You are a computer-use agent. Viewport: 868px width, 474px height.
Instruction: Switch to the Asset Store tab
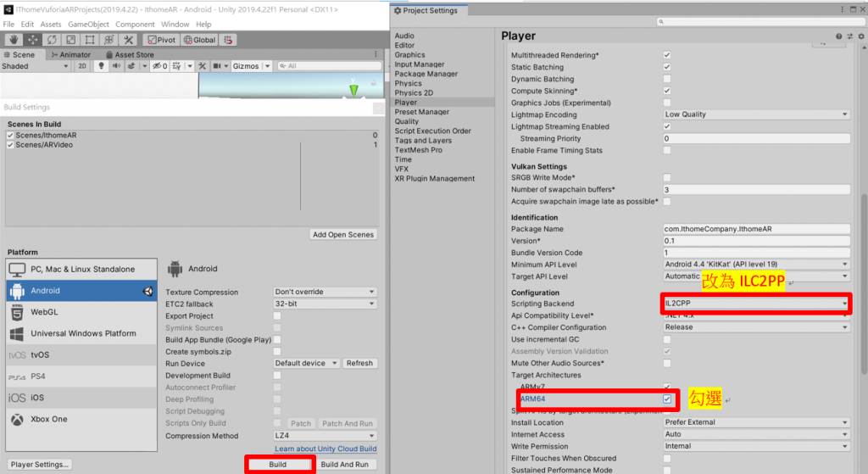[130, 54]
